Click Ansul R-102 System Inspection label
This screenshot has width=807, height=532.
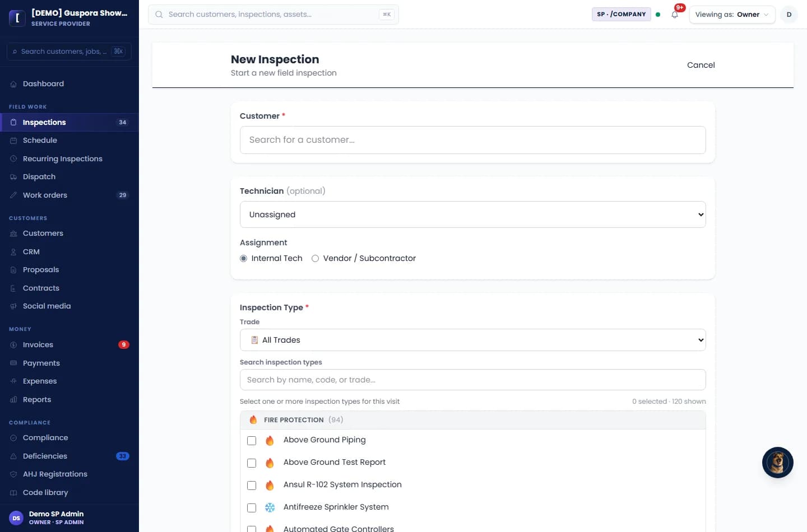(342, 485)
